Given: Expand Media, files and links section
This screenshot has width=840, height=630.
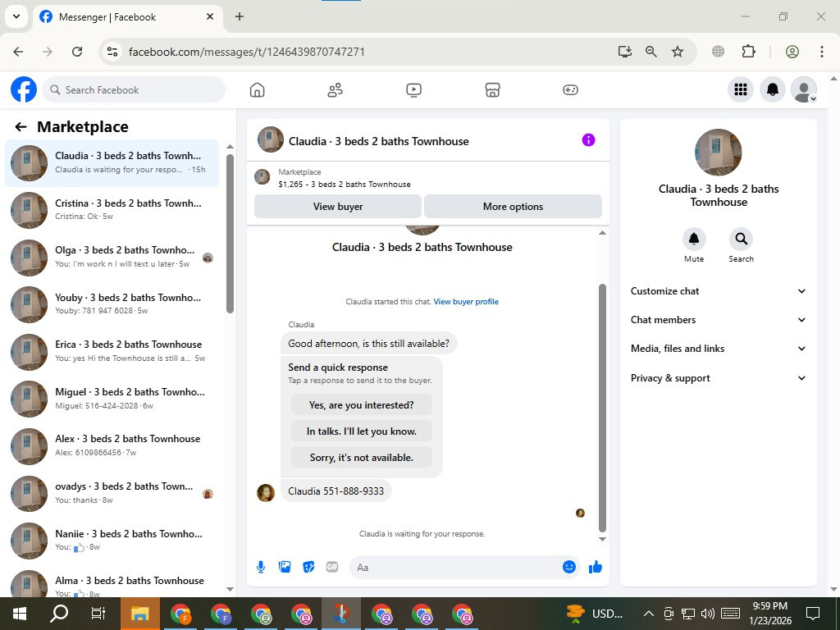Looking at the screenshot, I should 718,348.
